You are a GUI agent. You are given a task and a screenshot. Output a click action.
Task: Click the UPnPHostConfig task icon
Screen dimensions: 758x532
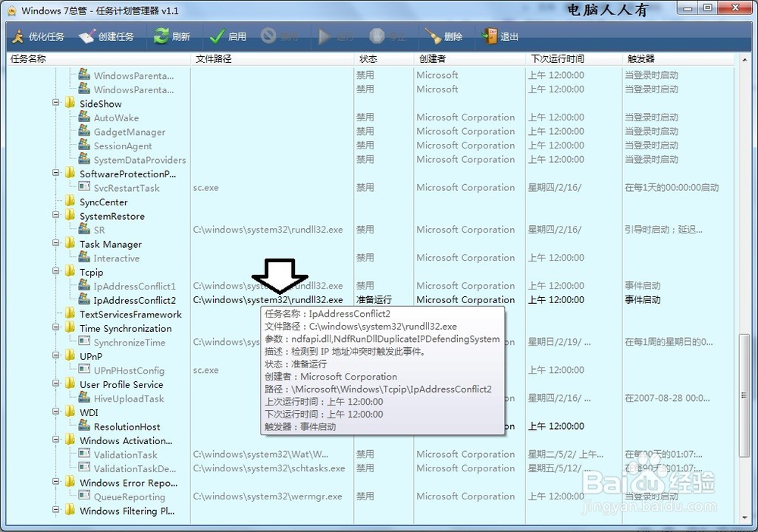click(84, 369)
